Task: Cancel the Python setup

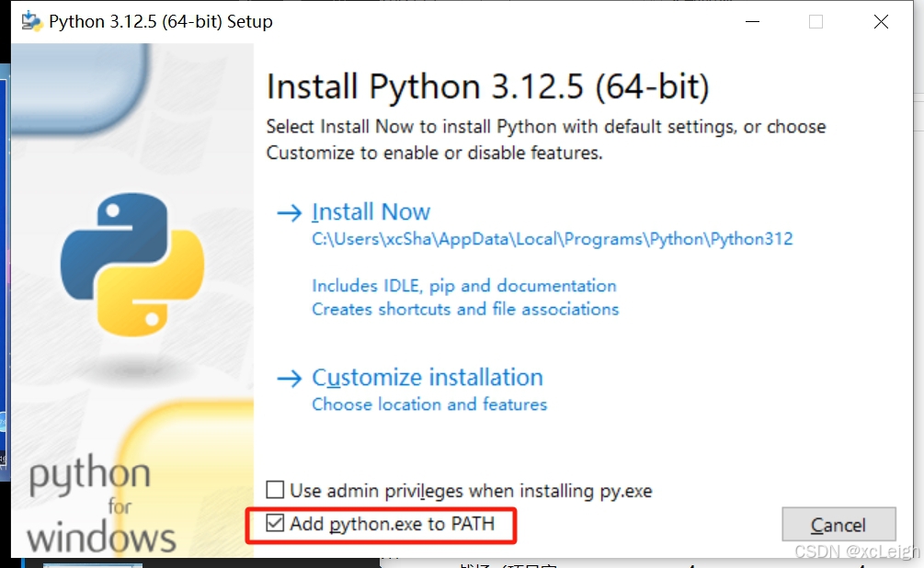Action: [x=838, y=524]
